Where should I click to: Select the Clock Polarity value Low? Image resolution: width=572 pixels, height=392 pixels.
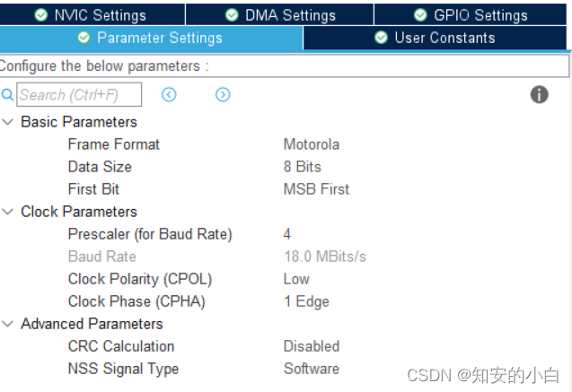point(296,279)
